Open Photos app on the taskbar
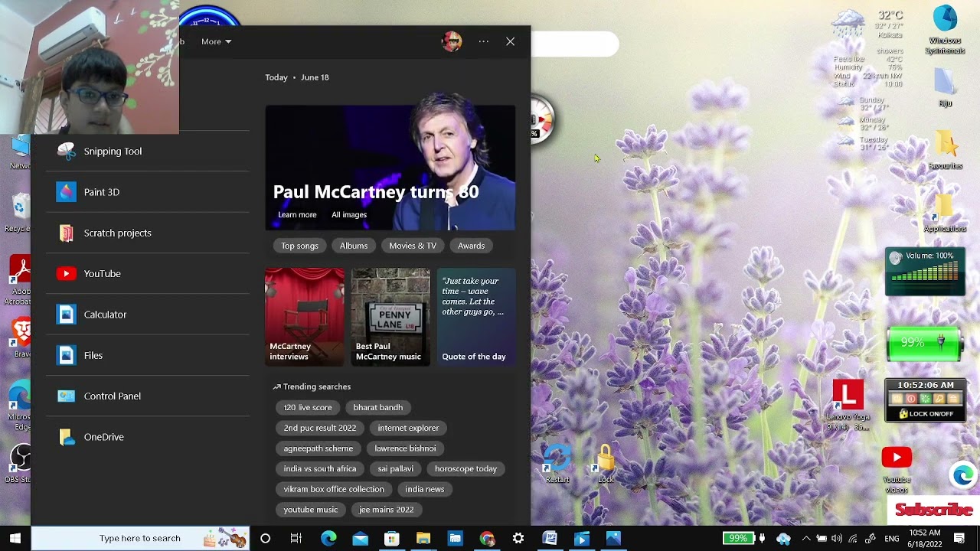 click(x=613, y=539)
